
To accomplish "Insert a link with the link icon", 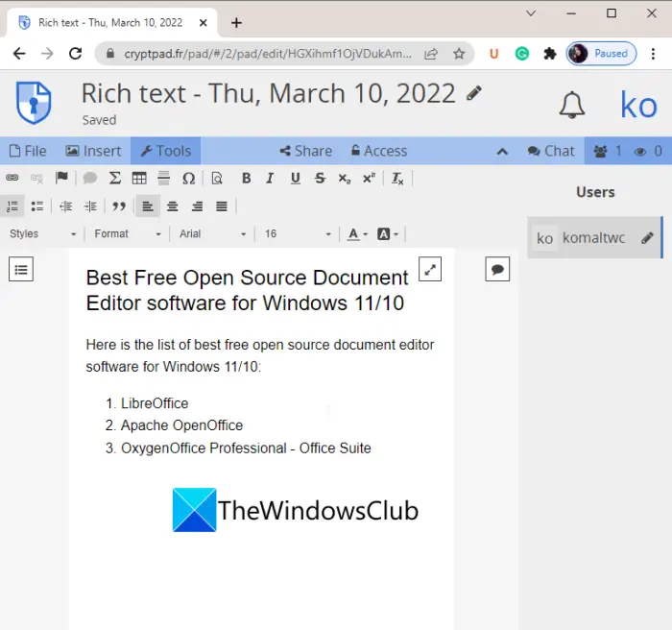I will 12,178.
